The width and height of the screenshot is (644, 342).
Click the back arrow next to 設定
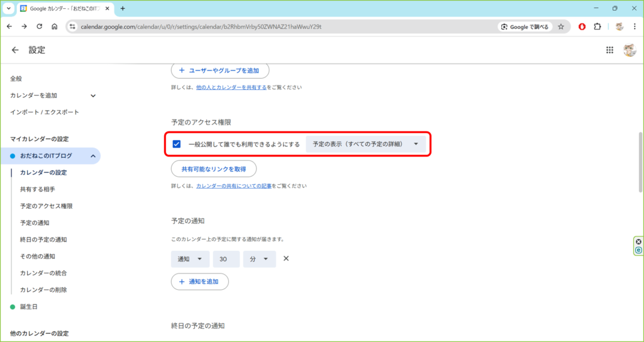click(x=15, y=50)
